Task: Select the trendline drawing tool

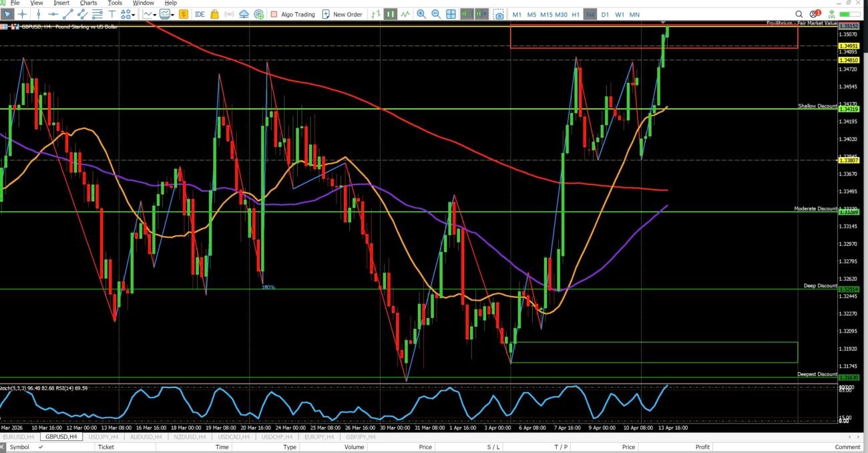Action: pos(69,14)
